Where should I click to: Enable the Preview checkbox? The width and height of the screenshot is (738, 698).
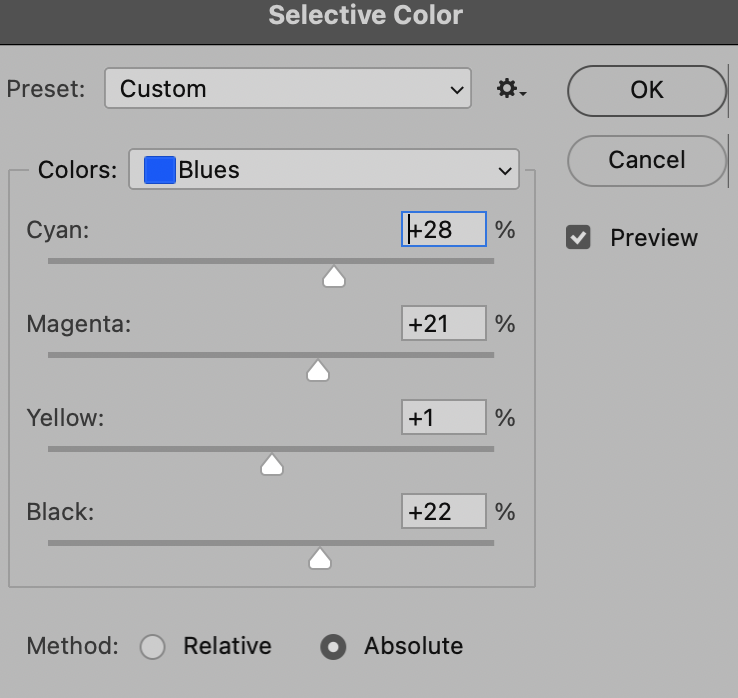[x=578, y=237]
